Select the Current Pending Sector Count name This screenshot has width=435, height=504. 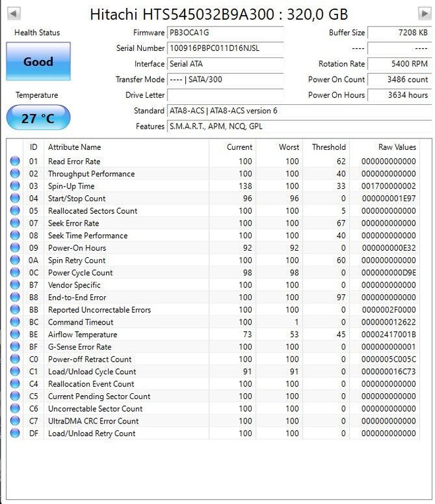100,396
